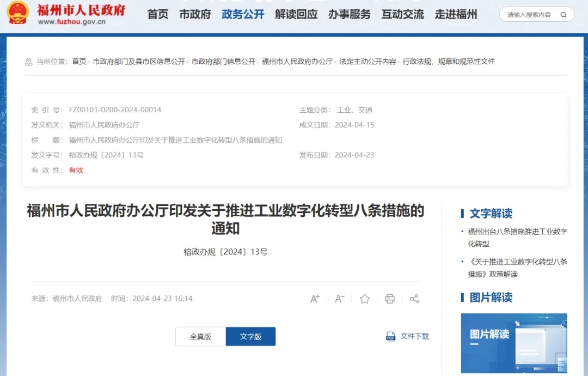Switch to 文字版 tab
The width and height of the screenshot is (588, 376).
(250, 337)
